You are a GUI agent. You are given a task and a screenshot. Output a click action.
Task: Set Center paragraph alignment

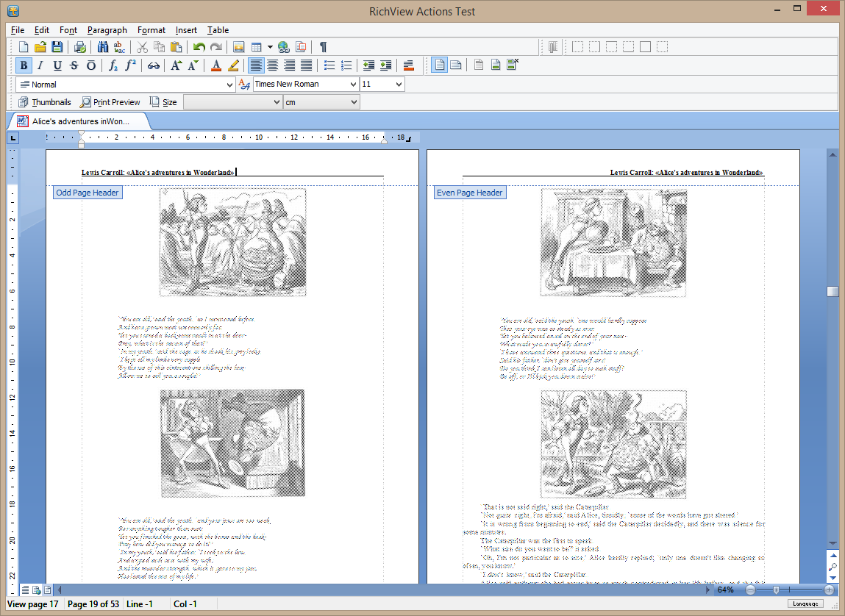pos(273,65)
